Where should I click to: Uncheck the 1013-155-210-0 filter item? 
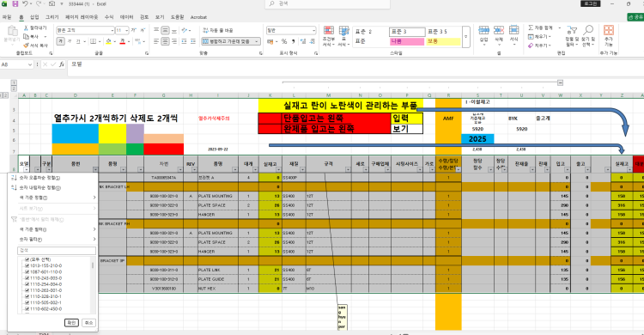point(27,265)
